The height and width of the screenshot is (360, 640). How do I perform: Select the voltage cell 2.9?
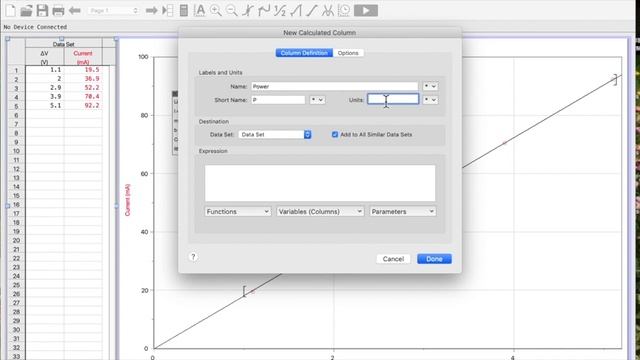coord(44,88)
